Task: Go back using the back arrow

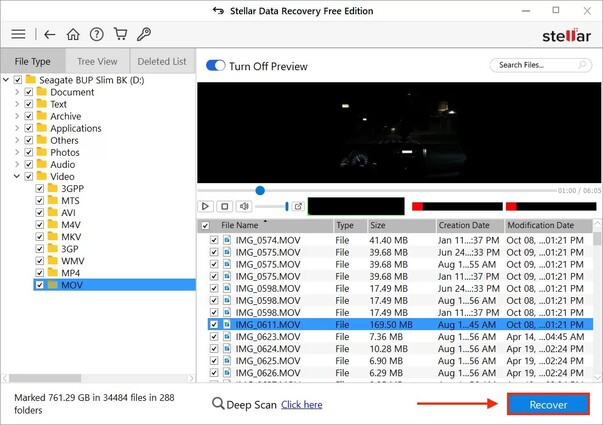Action: coord(50,34)
